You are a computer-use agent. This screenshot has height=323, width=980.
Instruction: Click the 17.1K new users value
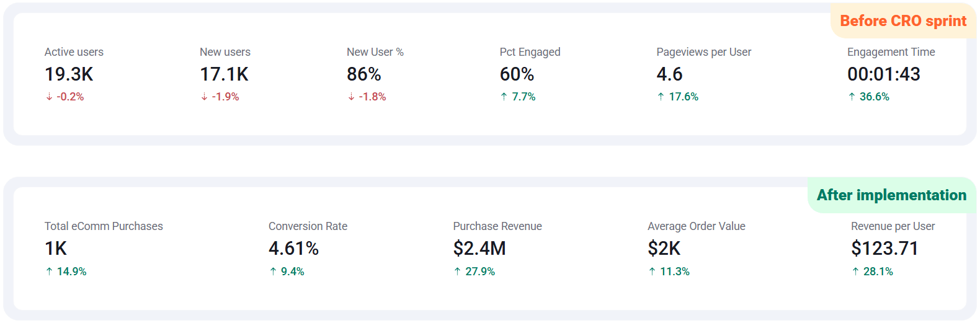tap(224, 74)
